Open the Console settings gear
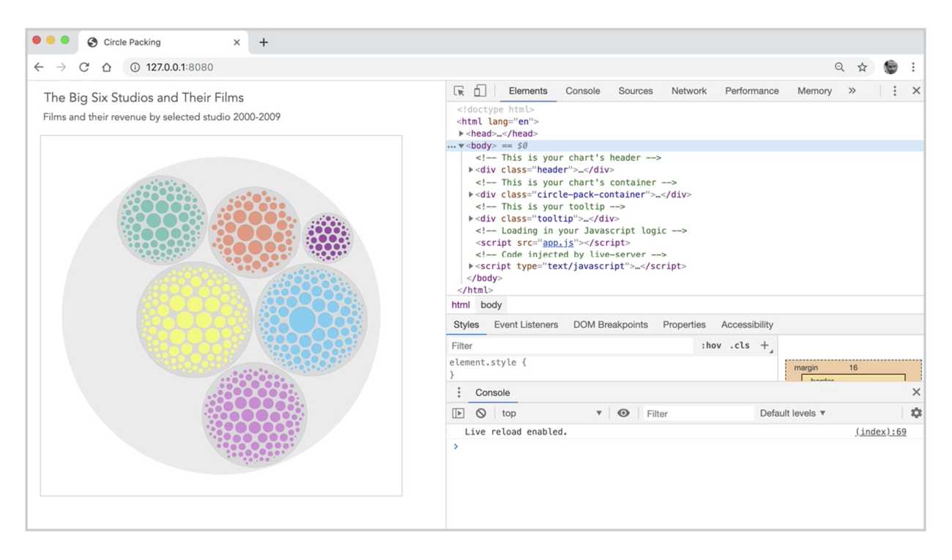This screenshot has width=952, height=560. pos(916,413)
